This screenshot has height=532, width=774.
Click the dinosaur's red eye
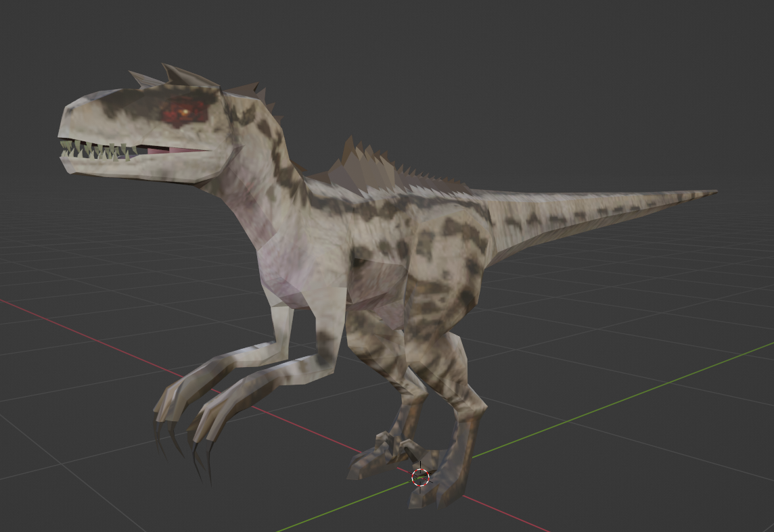click(x=185, y=110)
